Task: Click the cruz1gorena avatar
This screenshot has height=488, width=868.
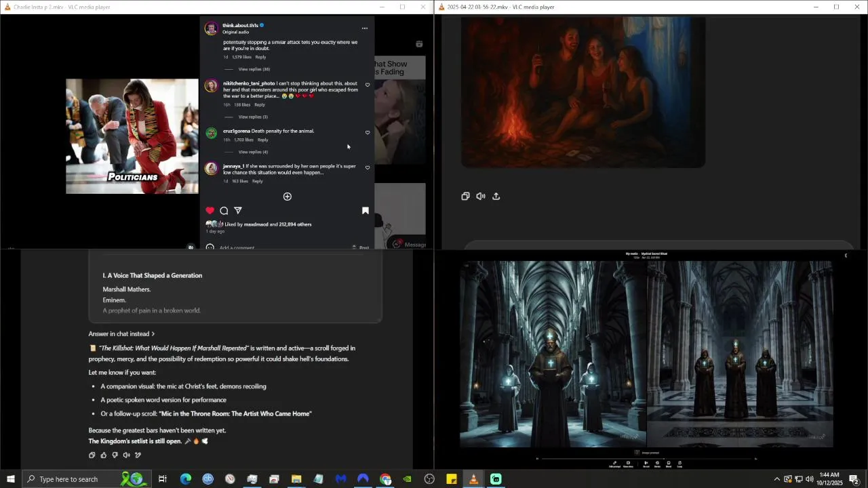Action: [x=211, y=133]
